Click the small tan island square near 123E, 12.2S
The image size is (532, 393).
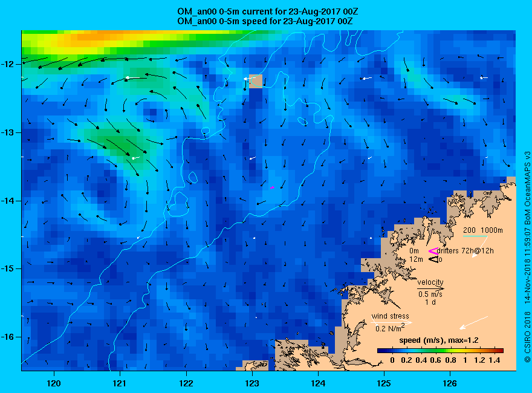[256, 81]
